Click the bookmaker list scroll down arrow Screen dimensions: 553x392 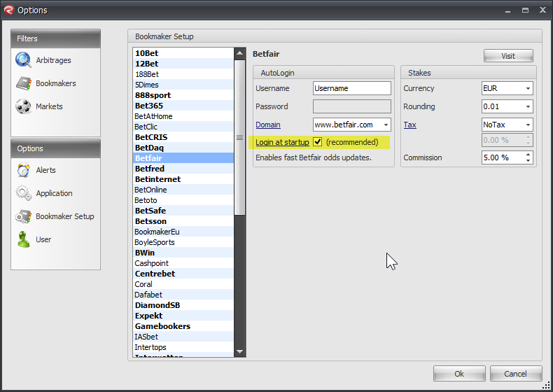[x=240, y=351]
